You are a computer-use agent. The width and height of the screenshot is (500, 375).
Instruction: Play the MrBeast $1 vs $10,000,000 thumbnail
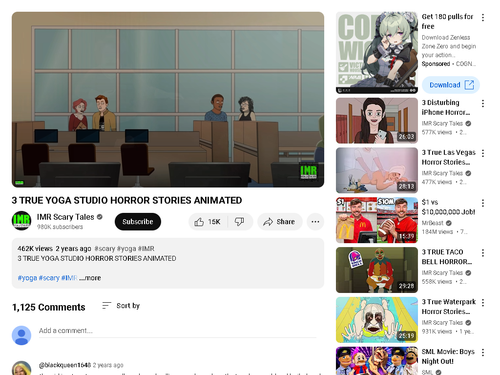377,220
